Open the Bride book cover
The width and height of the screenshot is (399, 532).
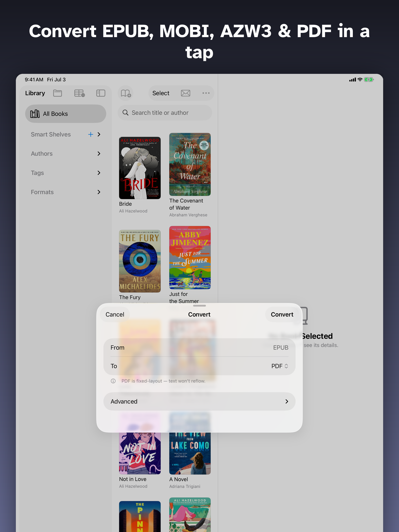tap(140, 168)
